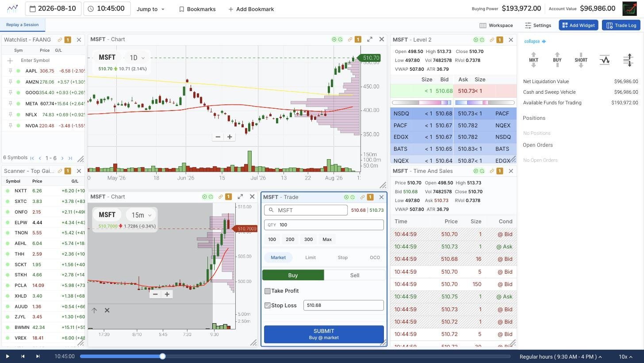Image resolution: width=644 pixels, height=363 pixels.
Task: Zoom out the 1D chart with minus button
Action: [218, 137]
